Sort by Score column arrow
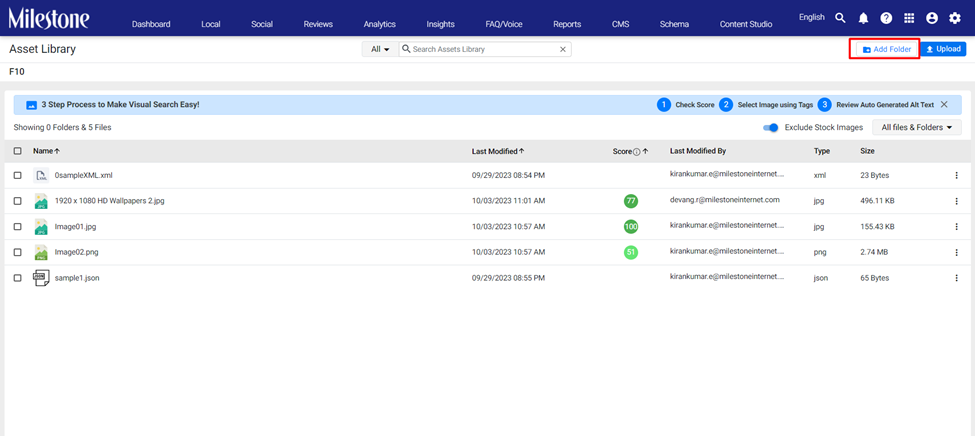This screenshot has height=436, width=975. [x=645, y=151]
